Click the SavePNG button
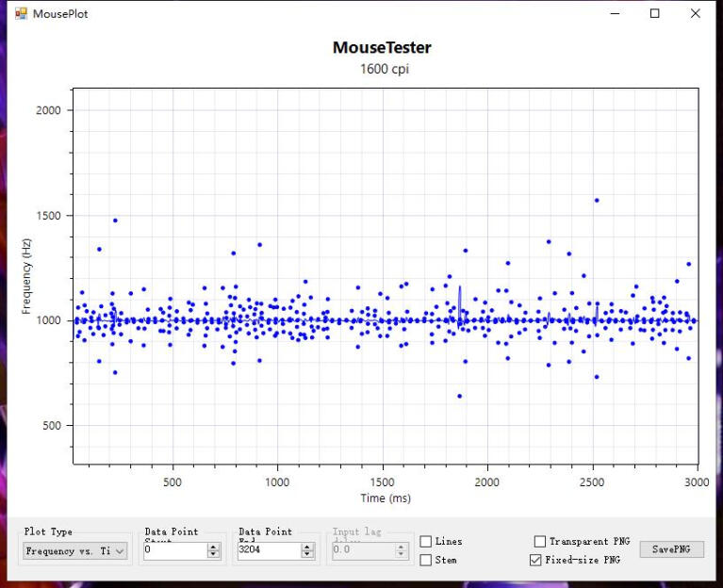Screen dimensions: 723x588 click(x=671, y=549)
